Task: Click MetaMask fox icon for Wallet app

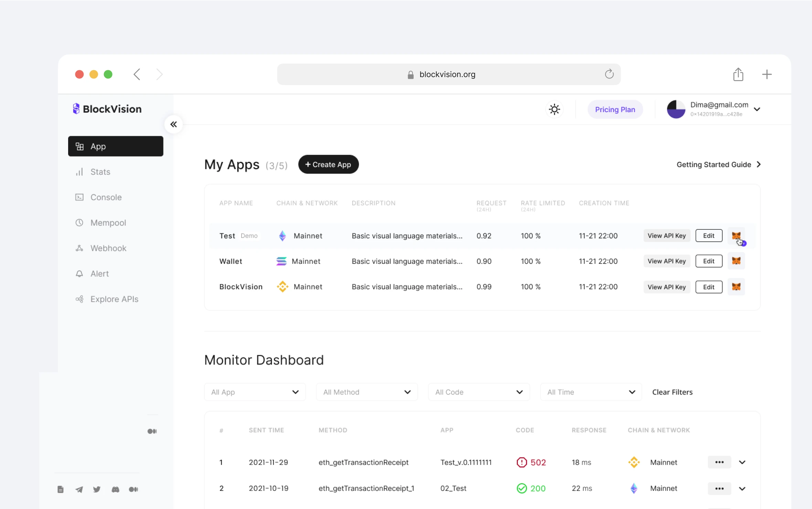Action: 736,261
